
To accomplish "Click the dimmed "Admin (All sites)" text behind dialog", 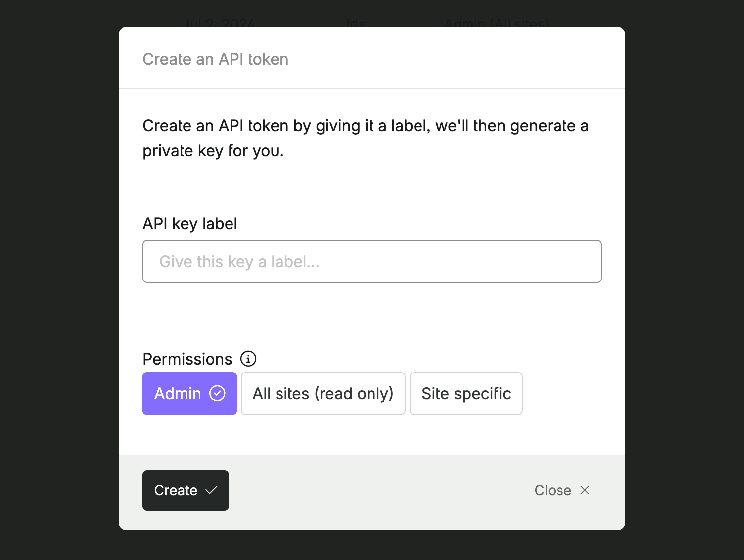I will point(496,22).
